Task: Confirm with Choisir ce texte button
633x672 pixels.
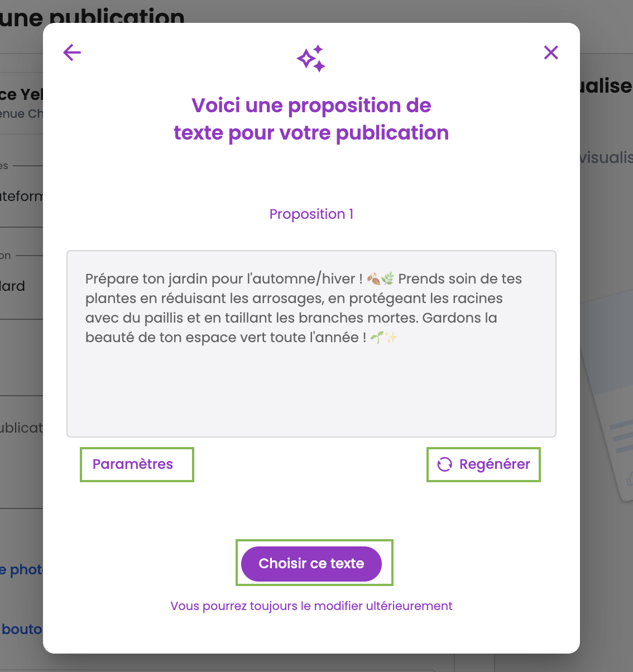Action: pos(311,564)
